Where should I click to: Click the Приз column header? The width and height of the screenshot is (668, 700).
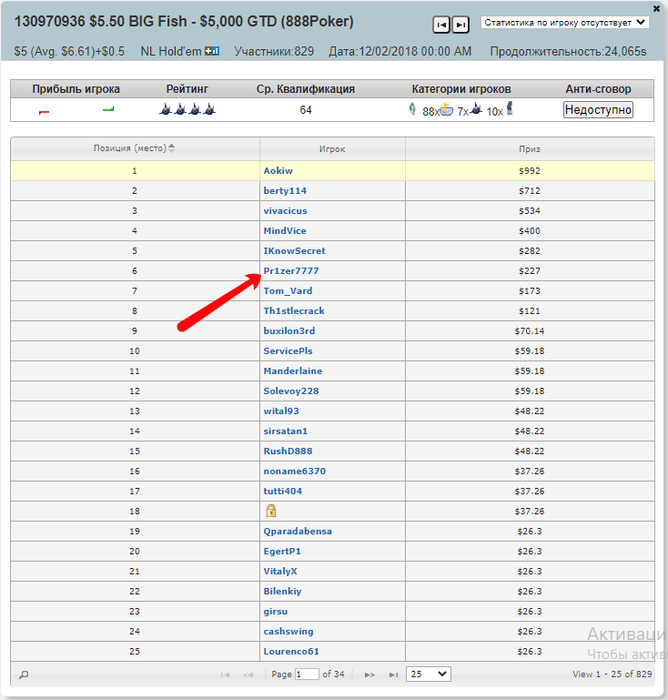pyautogui.click(x=530, y=149)
